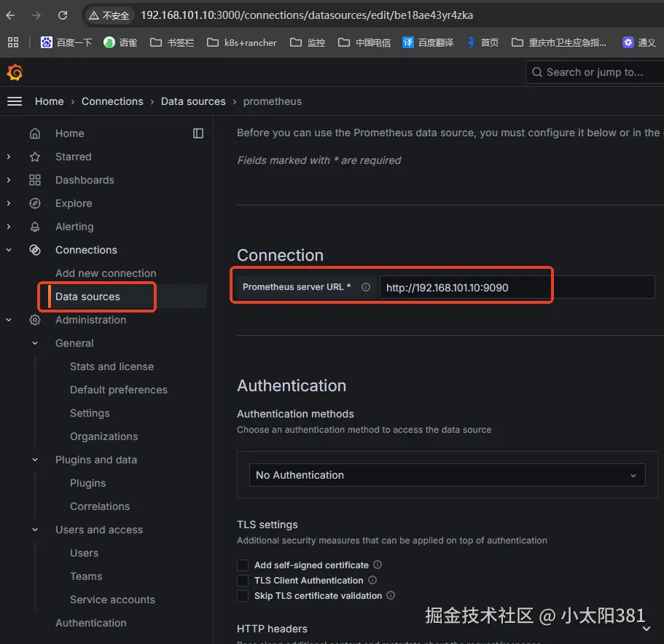The height and width of the screenshot is (644, 664).
Task: Click the Grafana logo icon
Action: click(15, 72)
